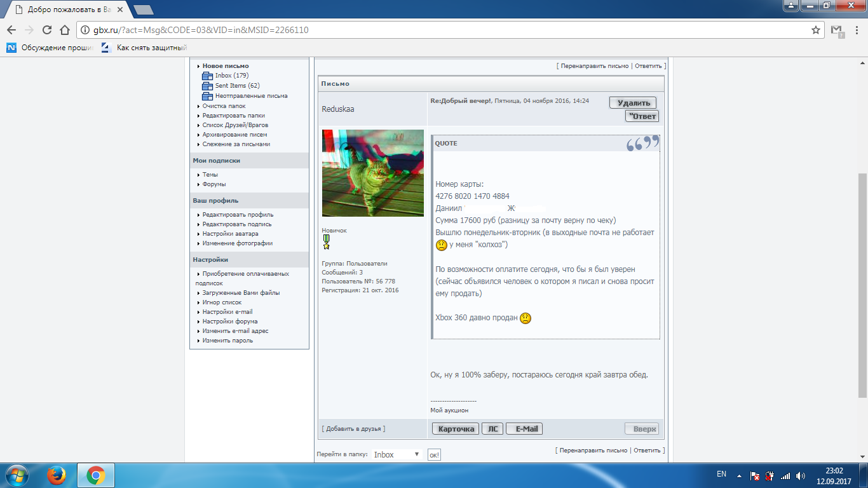This screenshot has height=488, width=868.
Task: Click the Удалить button
Action: click(633, 103)
